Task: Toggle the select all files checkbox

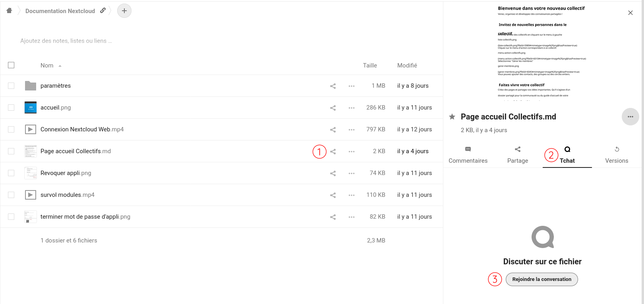Action: pos(11,65)
